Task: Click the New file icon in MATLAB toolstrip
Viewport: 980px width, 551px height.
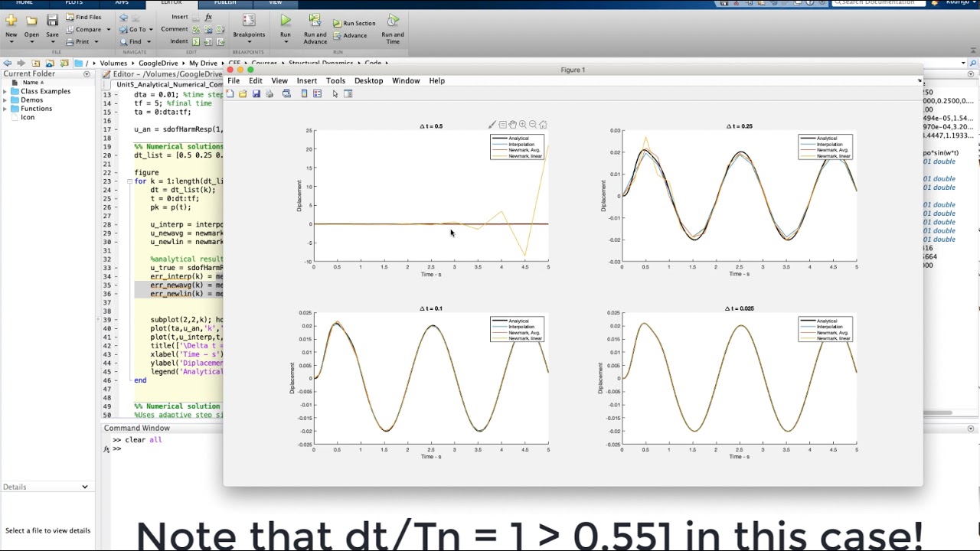Action: tap(11, 21)
